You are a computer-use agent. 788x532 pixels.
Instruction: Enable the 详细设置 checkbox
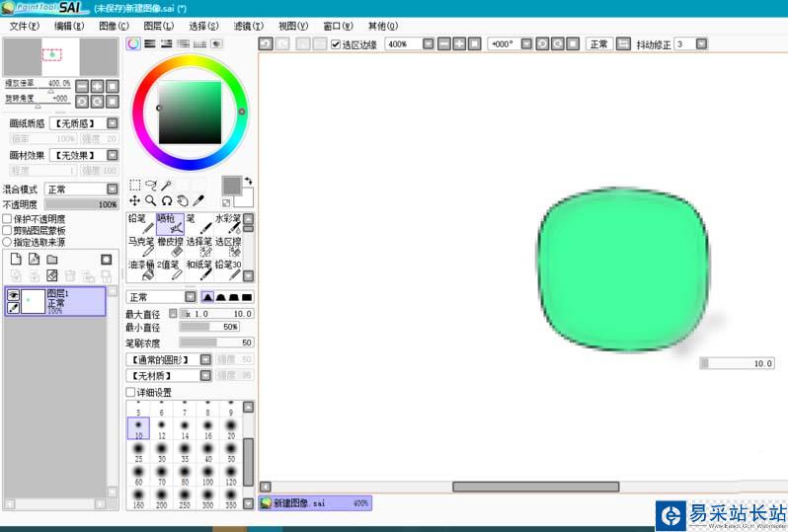(x=130, y=392)
